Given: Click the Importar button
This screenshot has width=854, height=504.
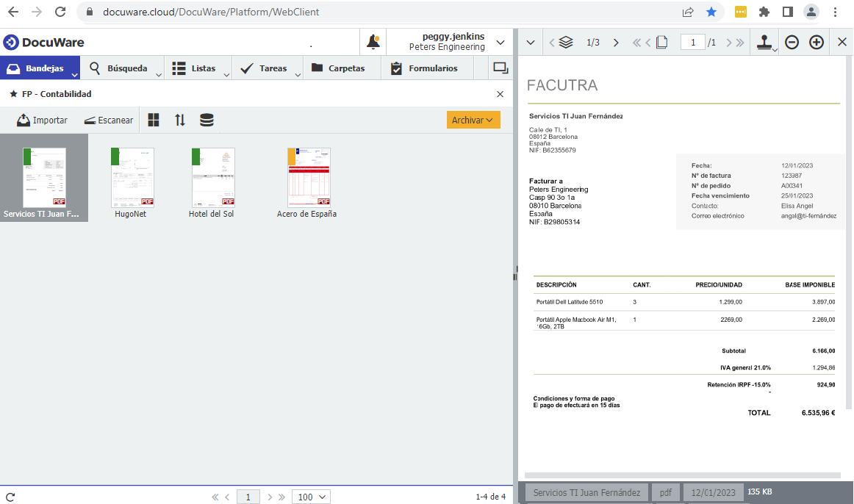Looking at the screenshot, I should click(42, 120).
